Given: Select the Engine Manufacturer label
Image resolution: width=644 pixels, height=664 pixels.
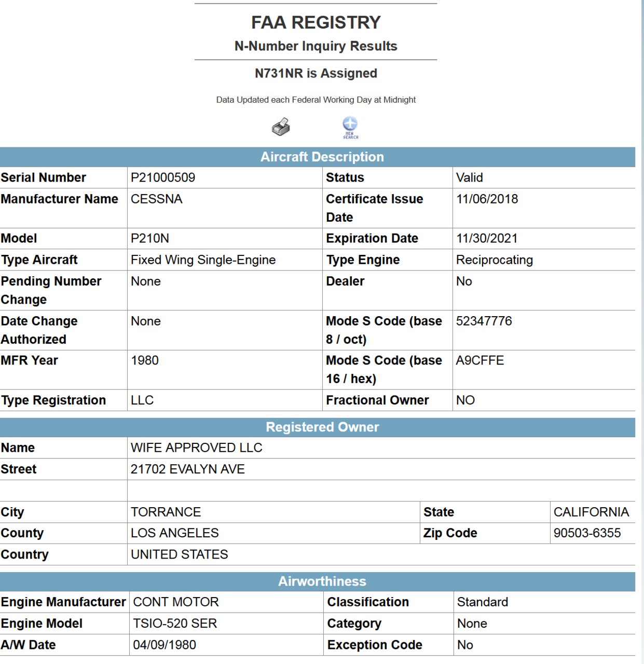Looking at the screenshot, I should click(63, 602).
